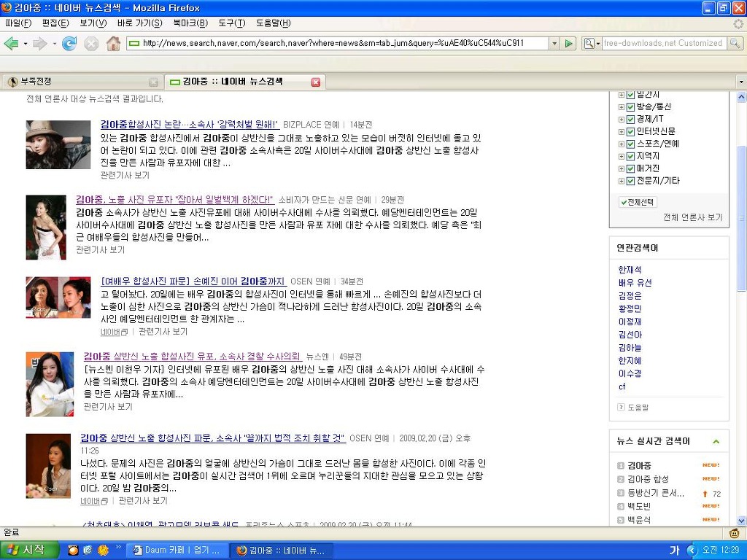
Task: Click related search term 한재석
Action: tap(630, 270)
